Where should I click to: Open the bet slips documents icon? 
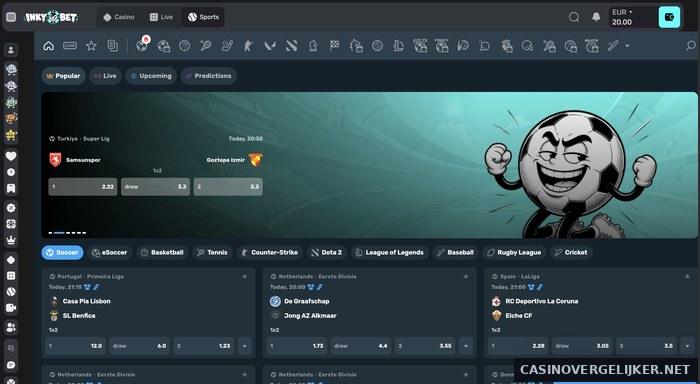point(112,46)
